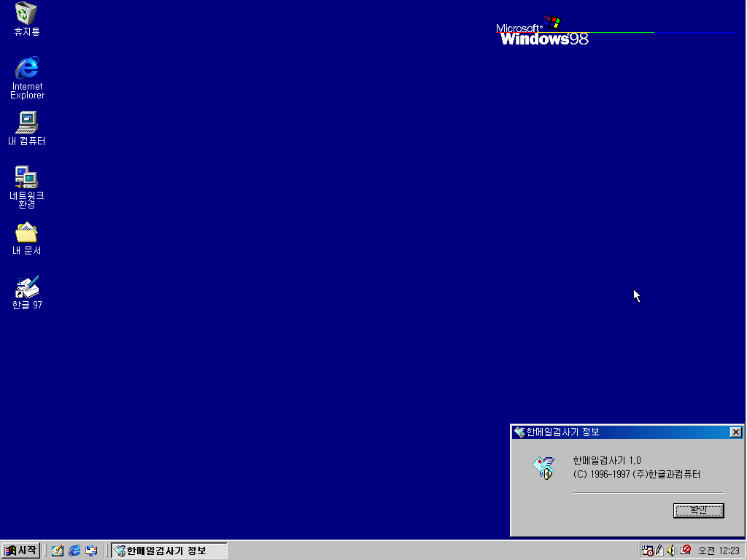The height and width of the screenshot is (560, 747).
Task: Click the (C) 1996-1997 (주)한글과컴퓨터 copyright text
Action: pyautogui.click(x=636, y=474)
